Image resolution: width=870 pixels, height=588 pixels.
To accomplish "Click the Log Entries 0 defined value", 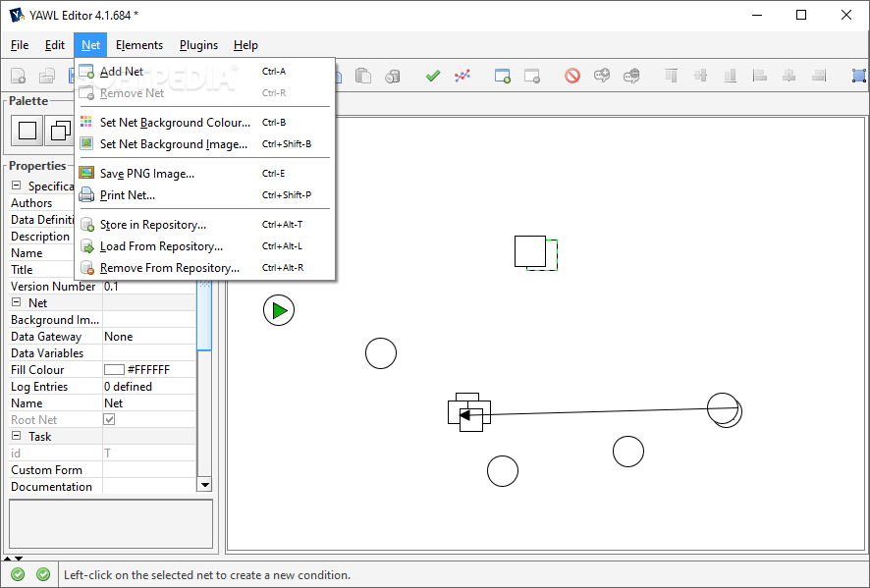I will tap(148, 386).
